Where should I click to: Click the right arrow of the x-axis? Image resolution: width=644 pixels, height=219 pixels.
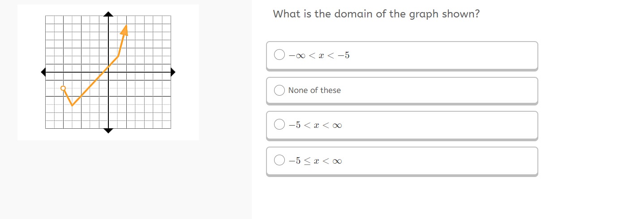[172, 72]
